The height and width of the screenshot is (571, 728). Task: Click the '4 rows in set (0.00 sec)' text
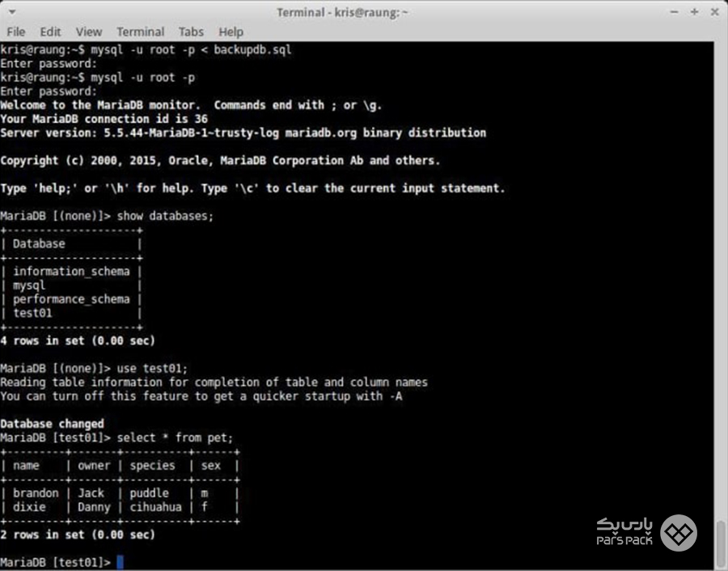[78, 340]
